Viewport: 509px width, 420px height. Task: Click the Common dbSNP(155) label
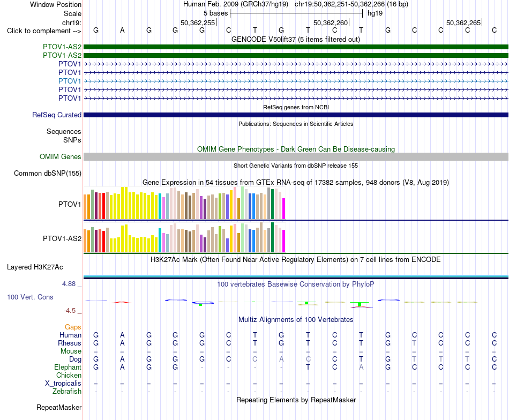point(47,174)
